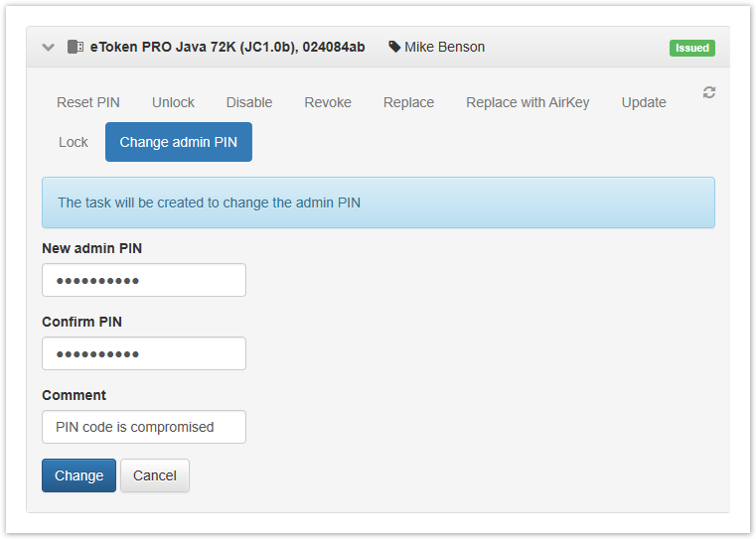Switch to the Revoke tab
This screenshot has height=539, width=756.
tap(328, 102)
